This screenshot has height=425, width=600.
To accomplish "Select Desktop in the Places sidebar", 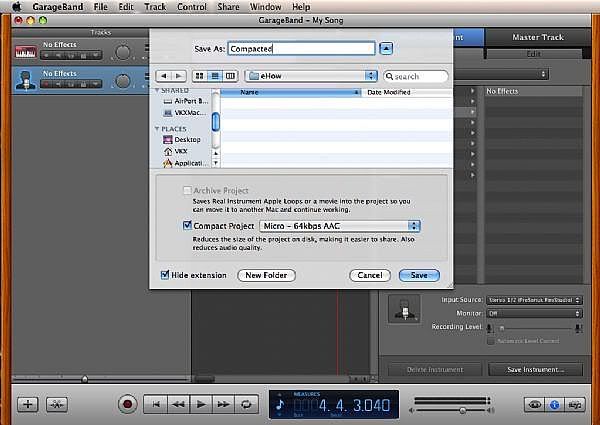I will [x=182, y=140].
